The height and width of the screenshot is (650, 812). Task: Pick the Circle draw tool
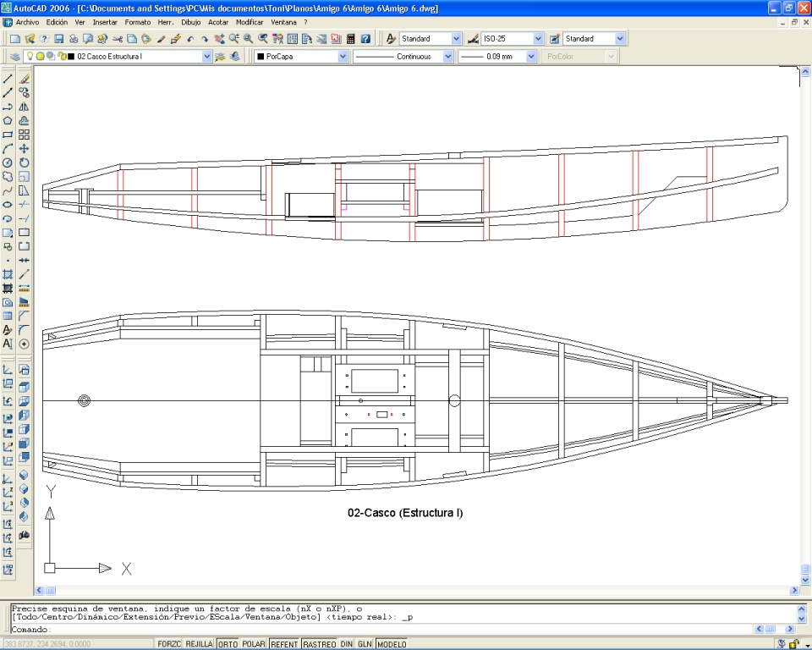[8, 162]
